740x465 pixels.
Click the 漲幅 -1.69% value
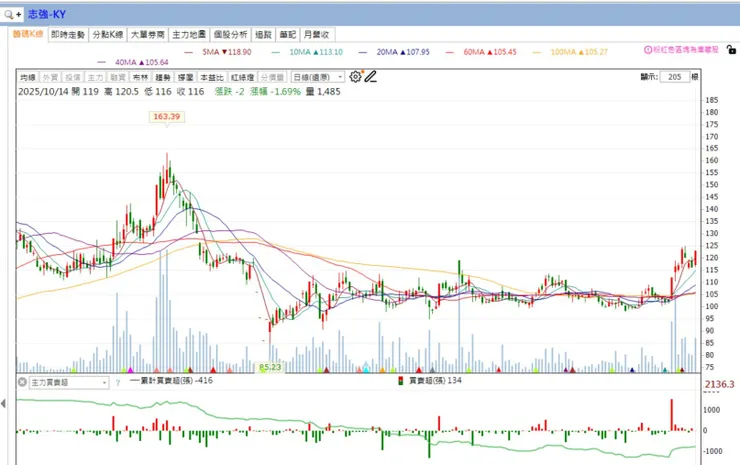tap(276, 92)
